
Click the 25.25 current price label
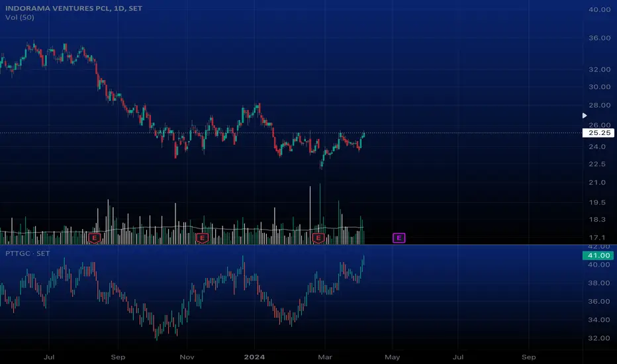pos(598,133)
